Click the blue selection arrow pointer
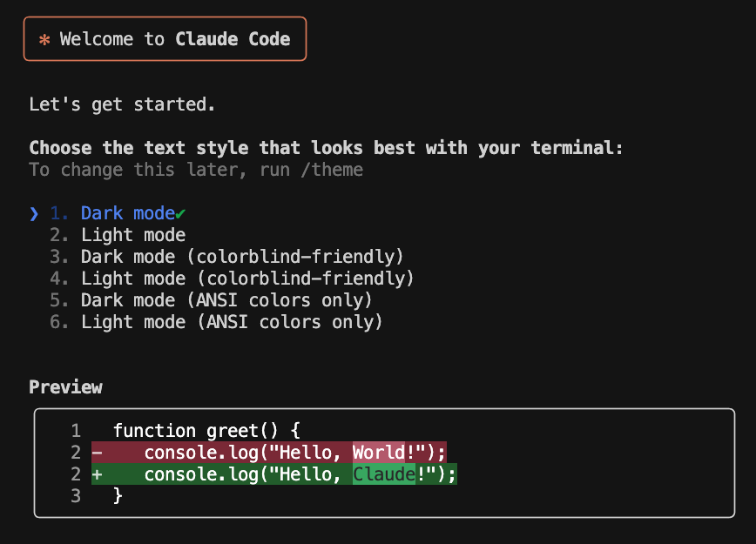Image resolution: width=756 pixels, height=544 pixels. pyautogui.click(x=34, y=213)
